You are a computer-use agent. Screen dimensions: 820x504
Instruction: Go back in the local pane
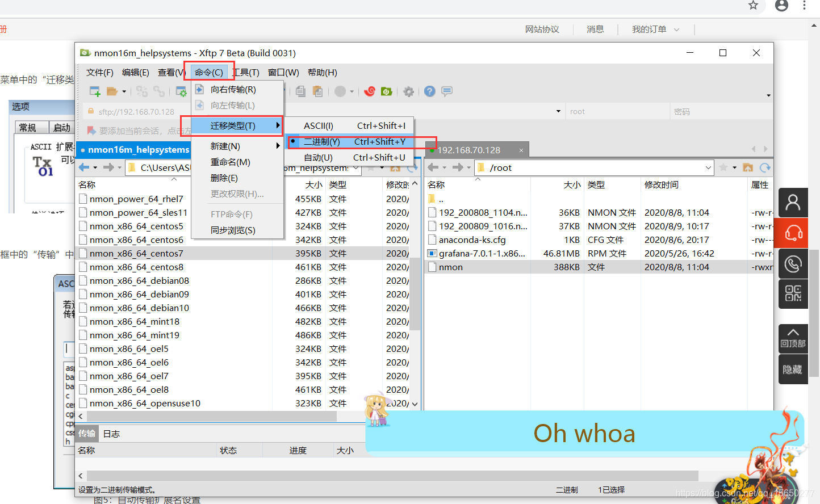point(84,167)
